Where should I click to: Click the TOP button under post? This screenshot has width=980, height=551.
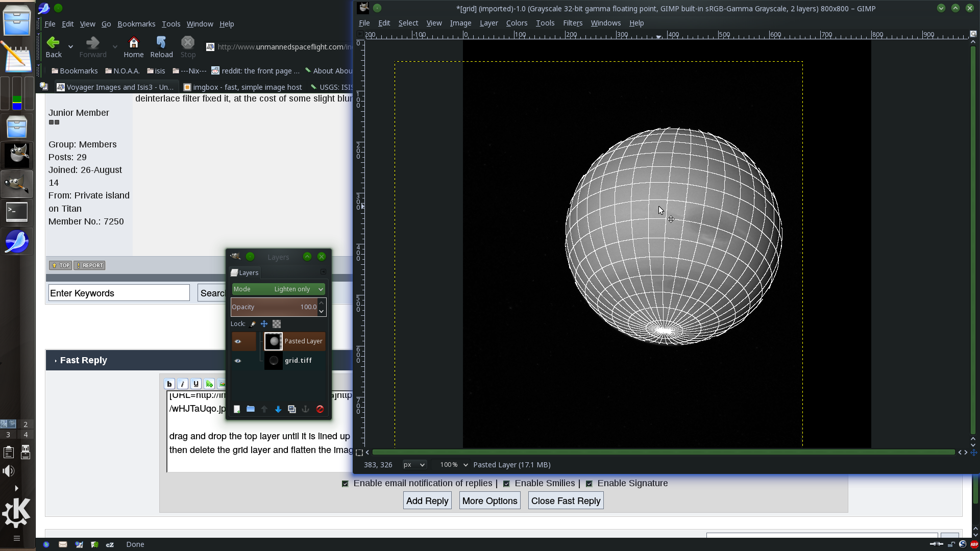60,265
